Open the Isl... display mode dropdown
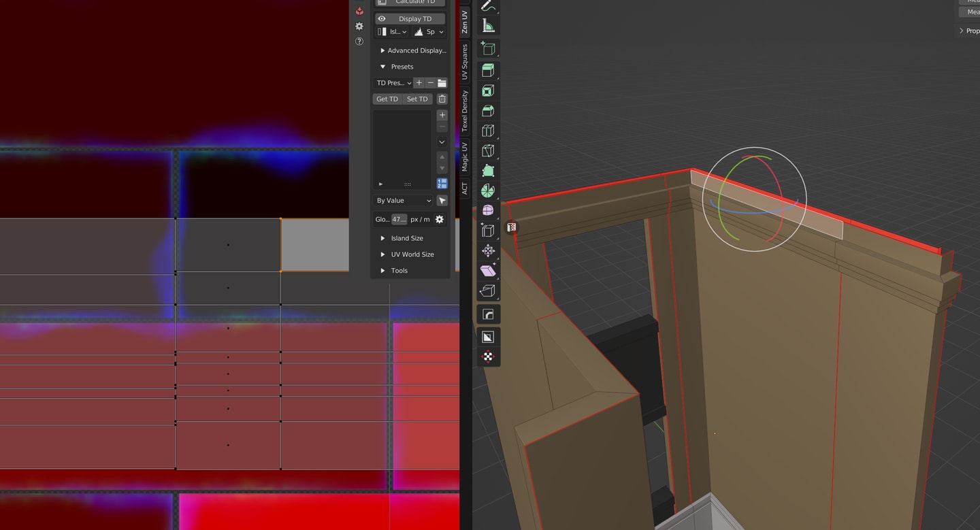The width and height of the screenshot is (980, 530). 392,32
